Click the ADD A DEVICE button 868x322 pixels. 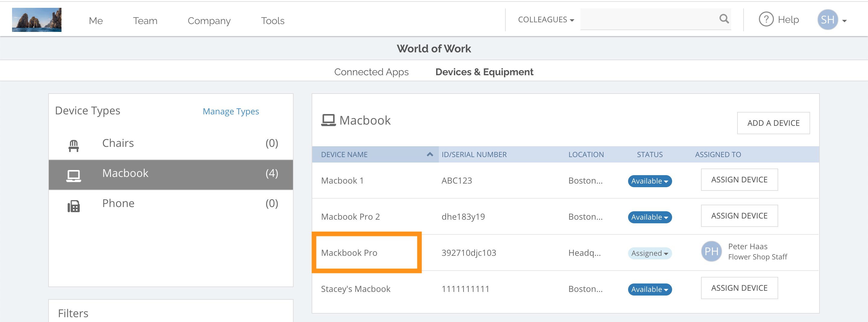pos(773,123)
